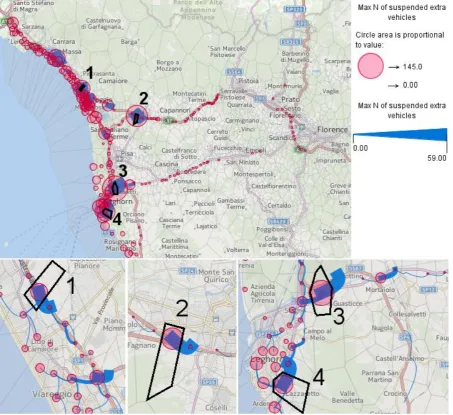
Task: Click the Pistoia city label
Action: pos(248,81)
